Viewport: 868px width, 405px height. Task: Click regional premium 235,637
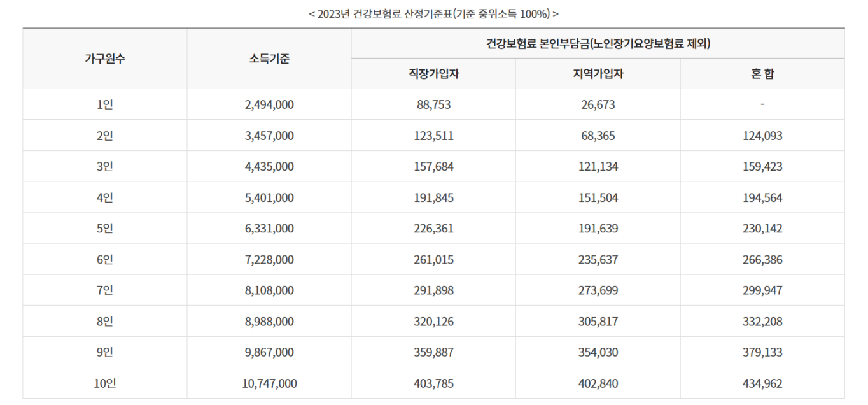(598, 259)
